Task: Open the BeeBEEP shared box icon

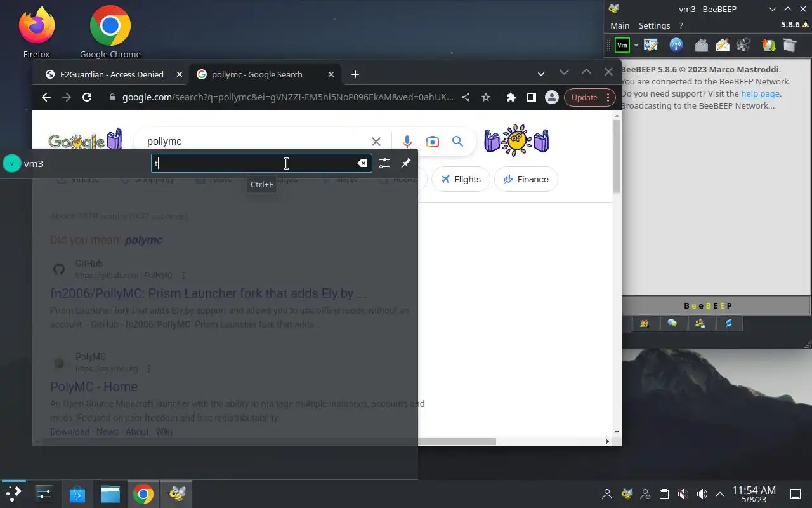Action: pos(789,45)
